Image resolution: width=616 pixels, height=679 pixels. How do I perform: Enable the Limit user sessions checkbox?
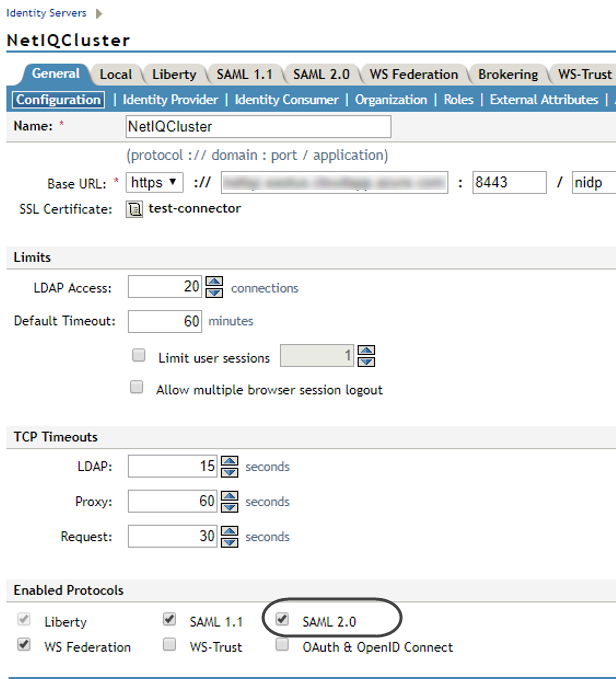click(139, 356)
